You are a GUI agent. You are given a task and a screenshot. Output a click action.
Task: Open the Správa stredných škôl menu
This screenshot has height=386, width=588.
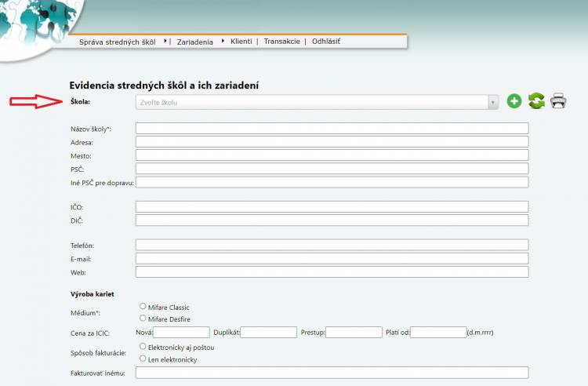117,42
